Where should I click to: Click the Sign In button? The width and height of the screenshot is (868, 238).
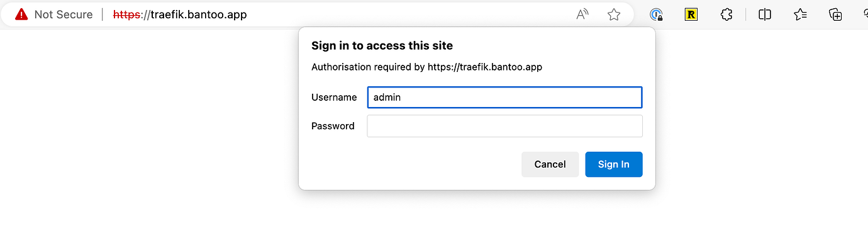(614, 164)
